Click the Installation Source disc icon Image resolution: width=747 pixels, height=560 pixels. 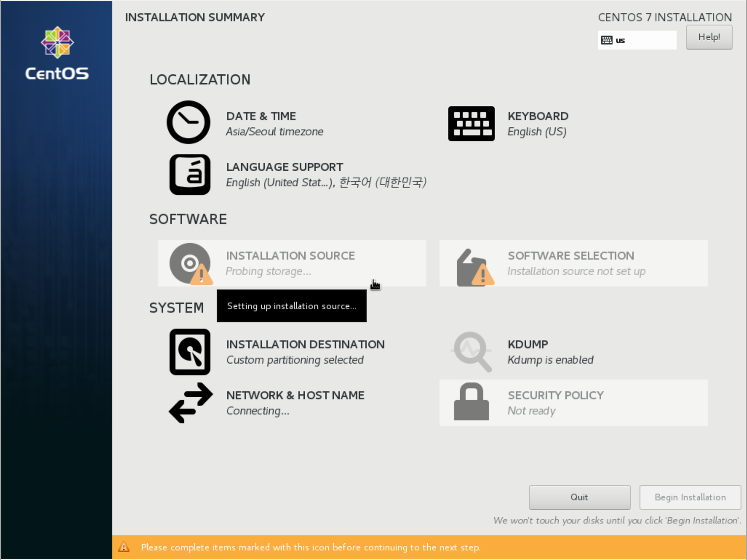point(191,263)
